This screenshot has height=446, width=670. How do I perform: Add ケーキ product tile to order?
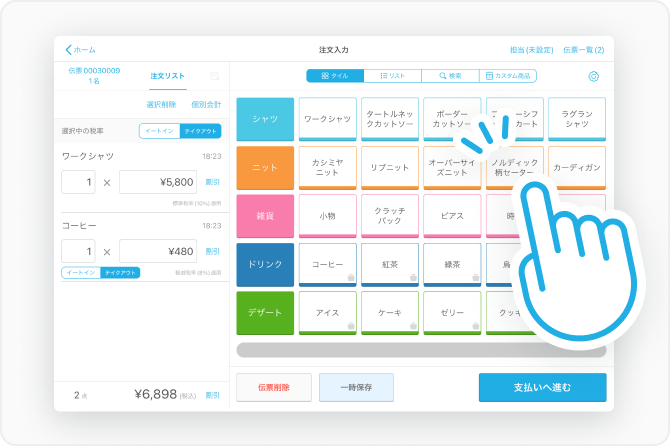point(390,312)
